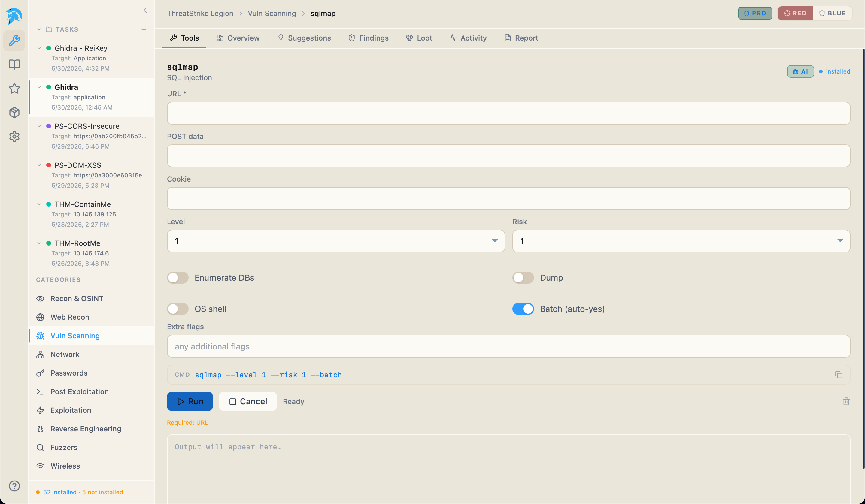Switch to the Activity tab
865x504 pixels.
pyautogui.click(x=468, y=38)
